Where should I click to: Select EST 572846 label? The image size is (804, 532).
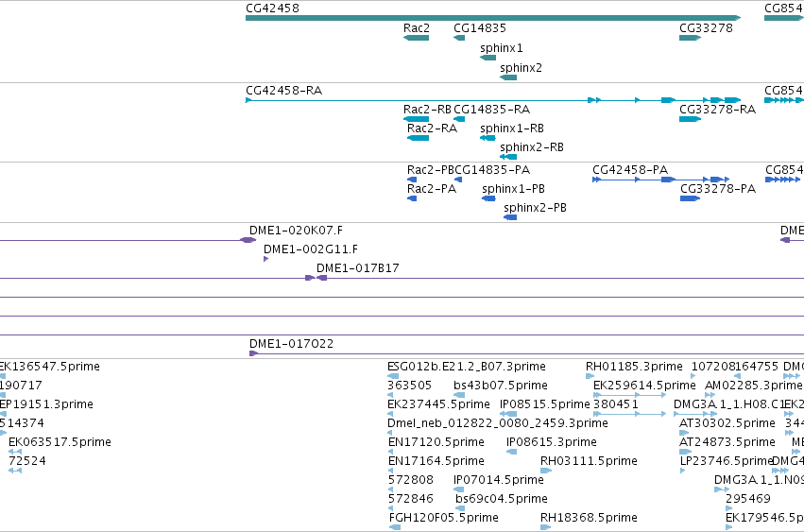(x=411, y=499)
